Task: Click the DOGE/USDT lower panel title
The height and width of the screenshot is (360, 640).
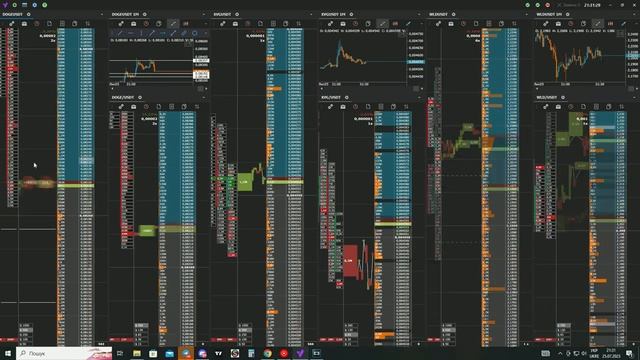Action: [x=123, y=98]
